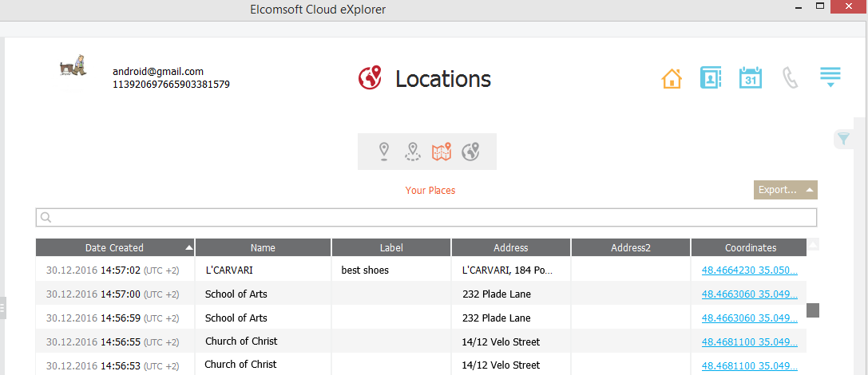868x375 pixels.
Task: Open the Contacts address book icon
Action: coord(710,78)
